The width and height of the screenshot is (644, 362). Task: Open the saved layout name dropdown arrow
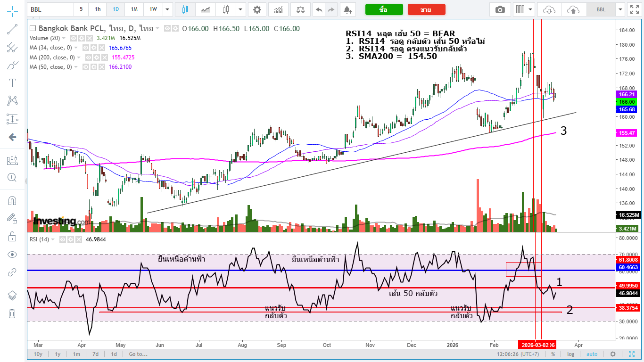[620, 9]
